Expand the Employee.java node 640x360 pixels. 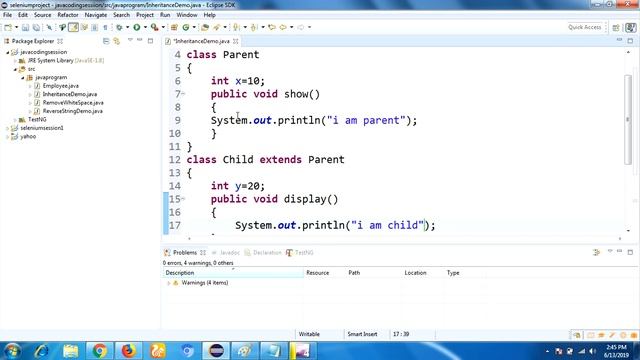coord(30,86)
